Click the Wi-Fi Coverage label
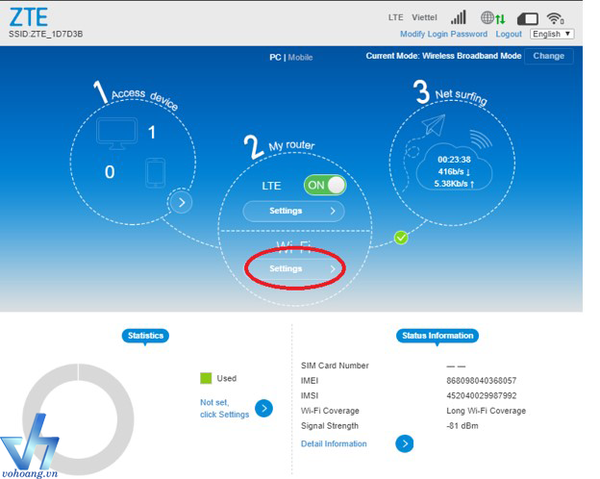Image resolution: width=600 pixels, height=479 pixels. (x=330, y=411)
